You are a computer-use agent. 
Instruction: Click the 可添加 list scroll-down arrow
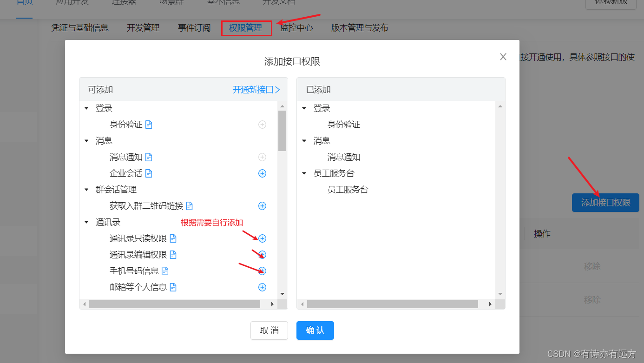(x=282, y=294)
